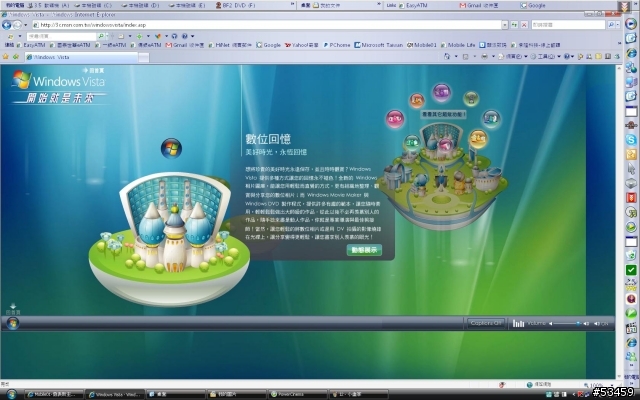Viewport: 640px width, 400px height.
Task: Open EasyATM link in favorites bar
Action: pyautogui.click(x=31, y=45)
